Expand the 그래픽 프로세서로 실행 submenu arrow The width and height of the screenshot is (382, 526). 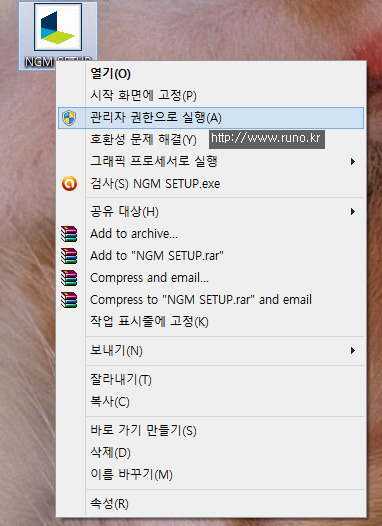point(352,162)
